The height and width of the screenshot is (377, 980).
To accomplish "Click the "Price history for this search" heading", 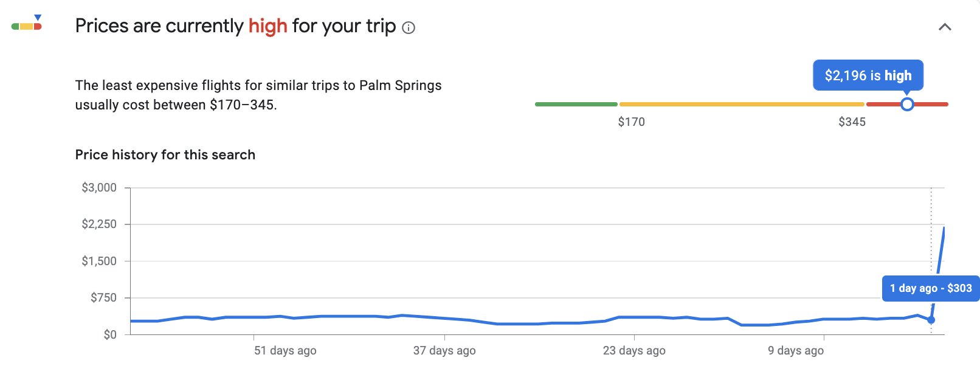I will [x=165, y=155].
